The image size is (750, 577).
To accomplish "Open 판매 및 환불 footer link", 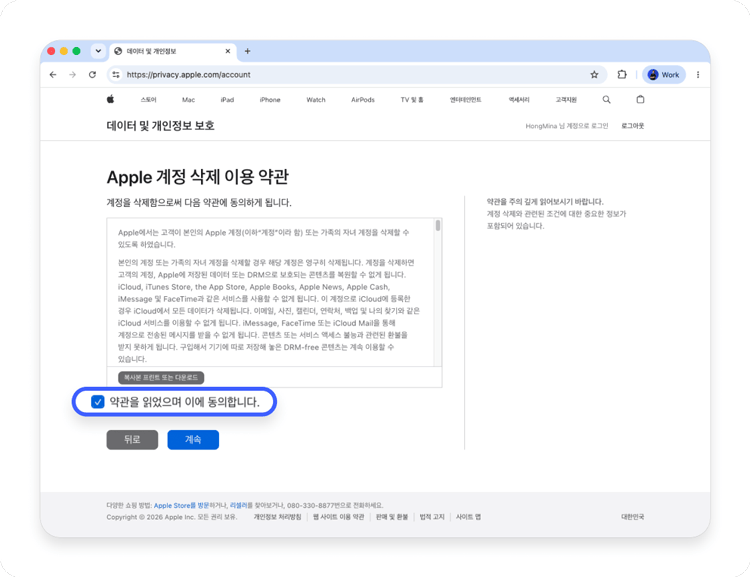I will coord(392,517).
